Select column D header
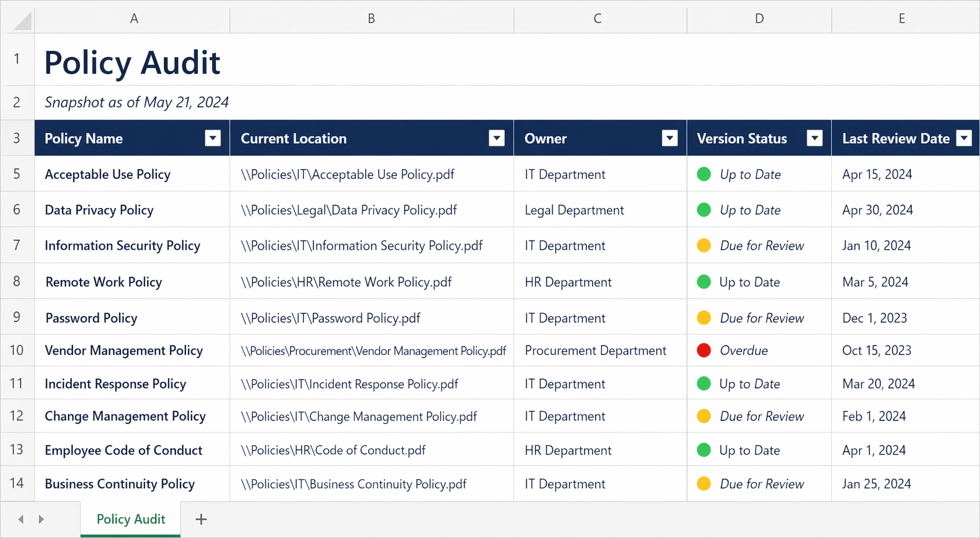 click(x=759, y=19)
